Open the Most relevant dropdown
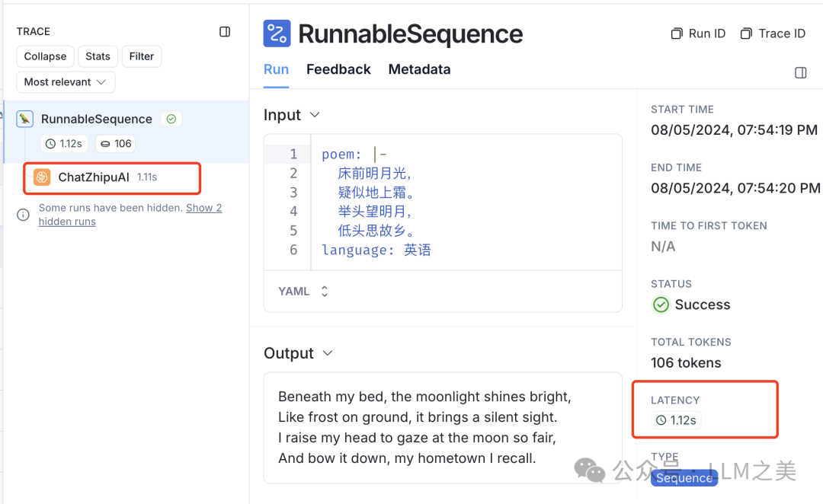 point(66,82)
